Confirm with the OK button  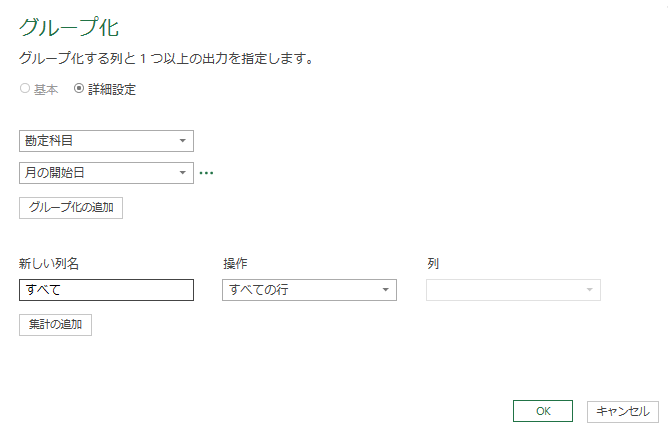543,411
